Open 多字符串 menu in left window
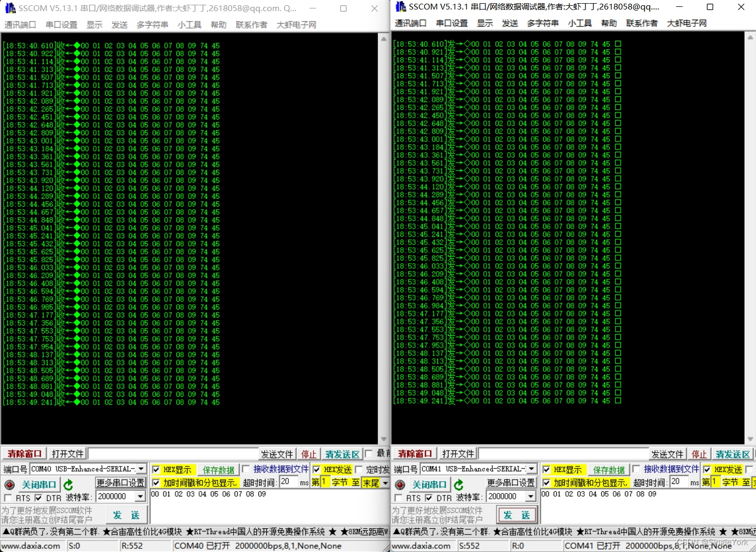This screenshot has width=756, height=552. 152,25
